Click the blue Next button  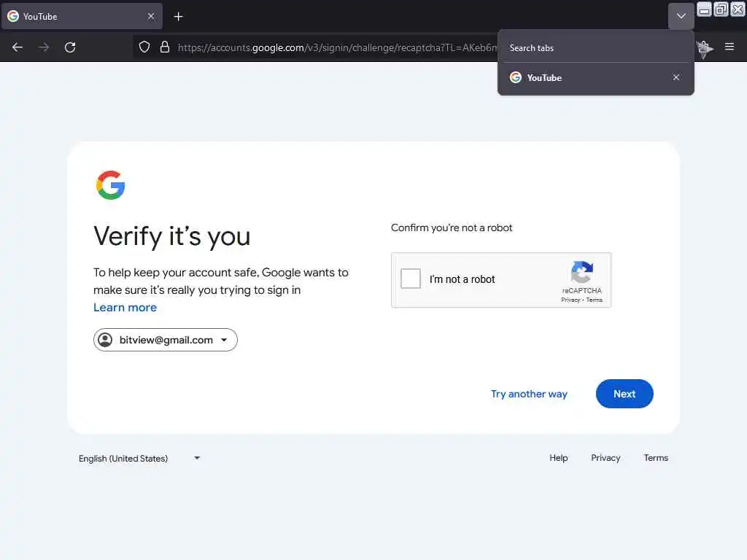click(624, 394)
